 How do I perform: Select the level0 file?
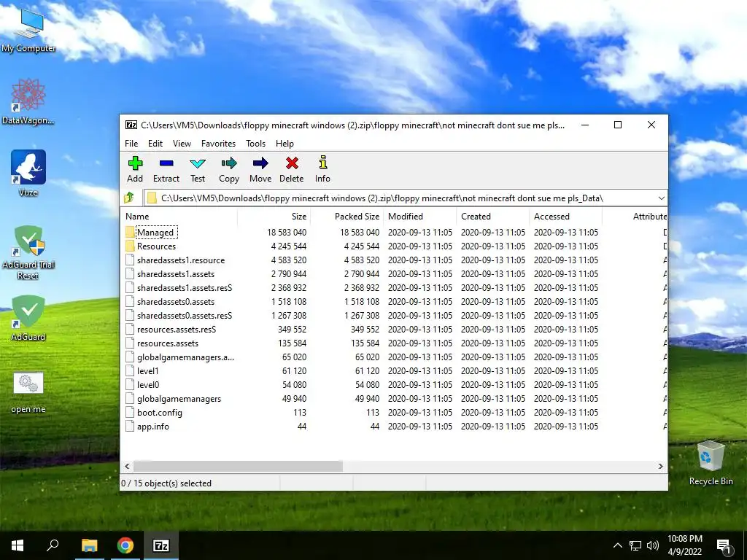click(147, 384)
